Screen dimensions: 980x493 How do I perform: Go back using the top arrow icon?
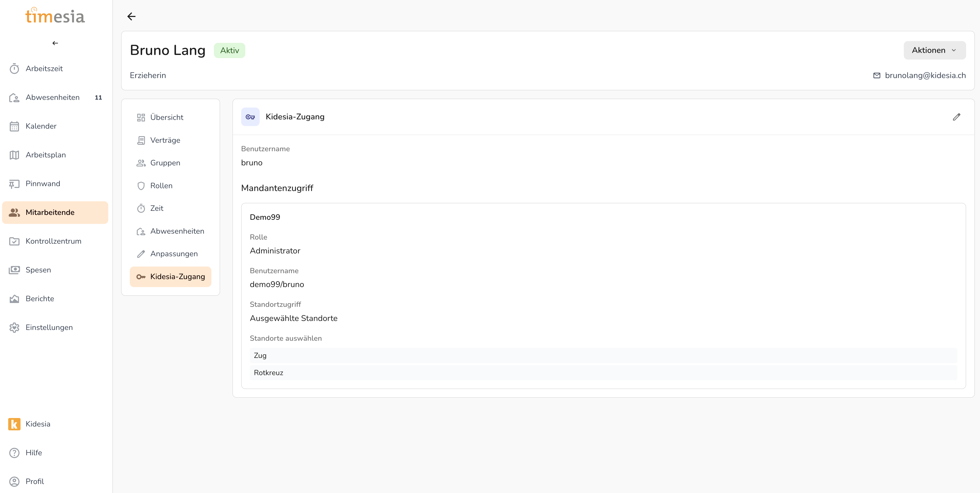[131, 16]
